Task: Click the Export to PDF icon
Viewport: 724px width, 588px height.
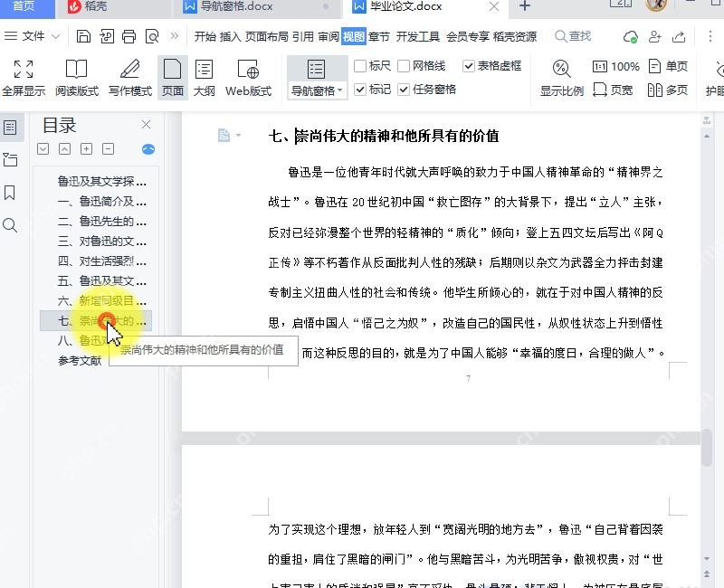Action: pyautogui.click(x=107, y=36)
